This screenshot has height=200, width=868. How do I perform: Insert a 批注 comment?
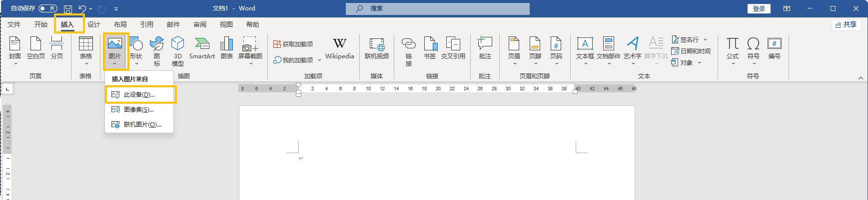point(485,48)
